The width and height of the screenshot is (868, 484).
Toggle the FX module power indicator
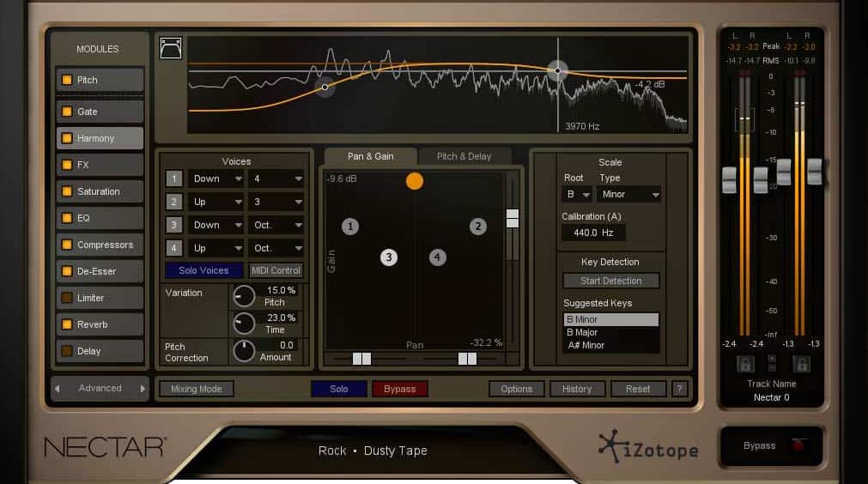click(x=67, y=165)
